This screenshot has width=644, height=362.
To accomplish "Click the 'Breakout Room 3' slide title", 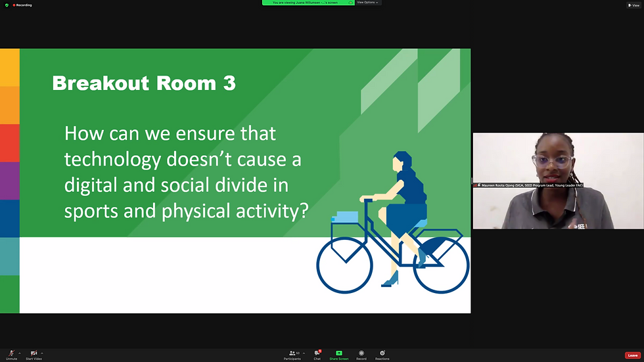I will tap(144, 83).
